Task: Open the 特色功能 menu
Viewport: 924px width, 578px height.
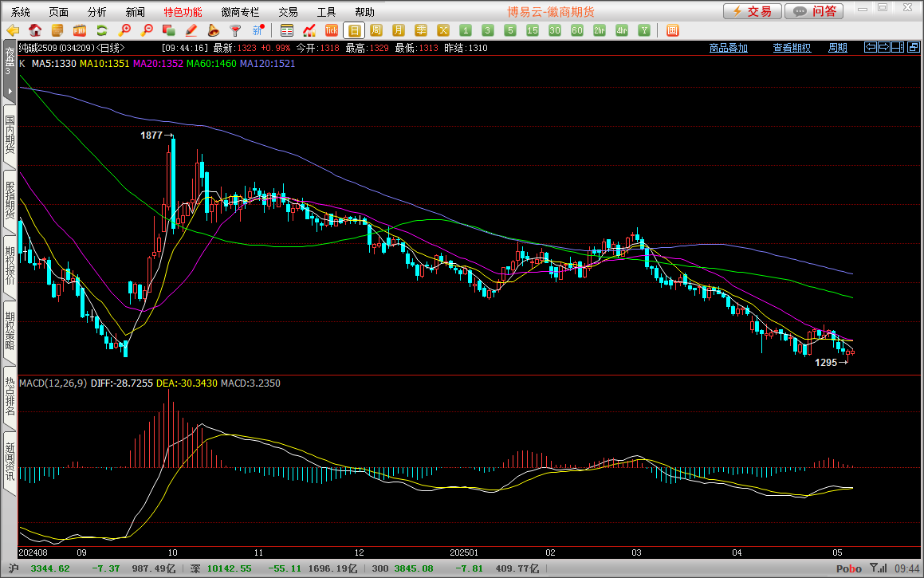Action: [x=183, y=12]
